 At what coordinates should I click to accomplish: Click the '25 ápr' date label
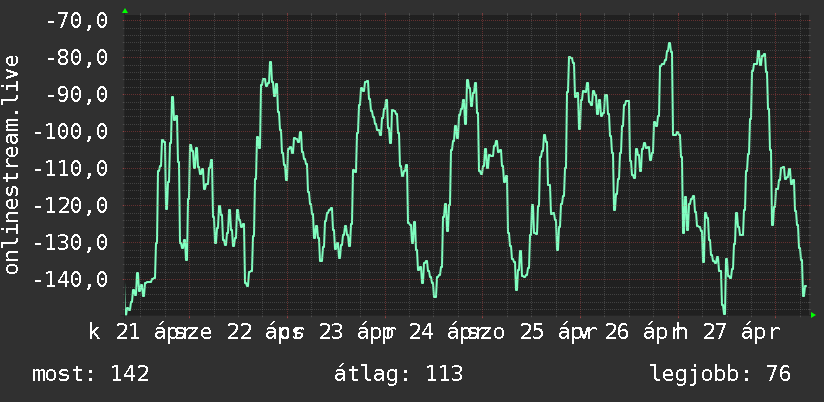(552, 333)
